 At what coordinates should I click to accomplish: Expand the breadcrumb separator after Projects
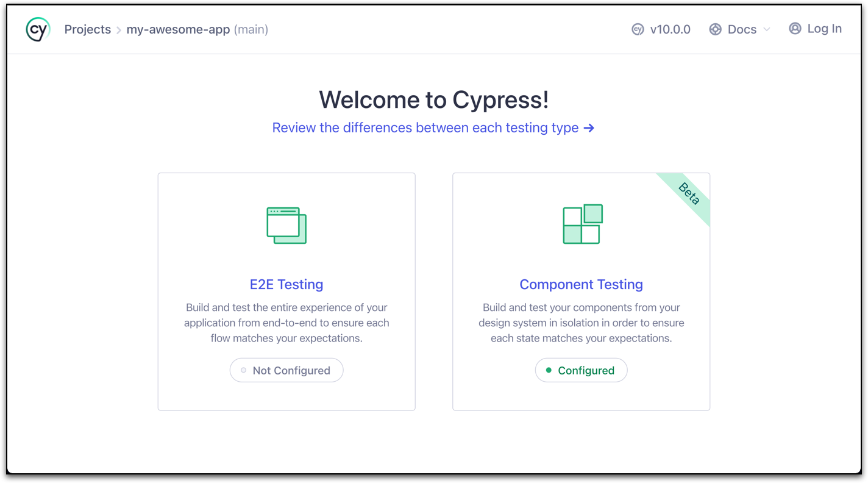[x=118, y=29]
